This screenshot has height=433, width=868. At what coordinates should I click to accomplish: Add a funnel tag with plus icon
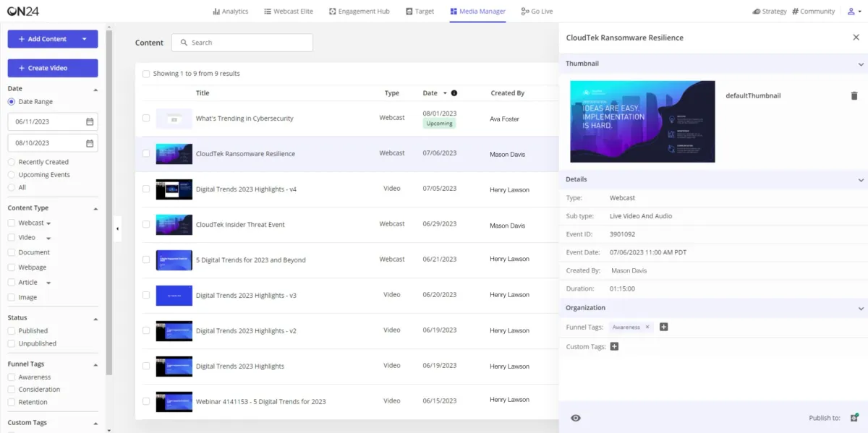pos(664,327)
